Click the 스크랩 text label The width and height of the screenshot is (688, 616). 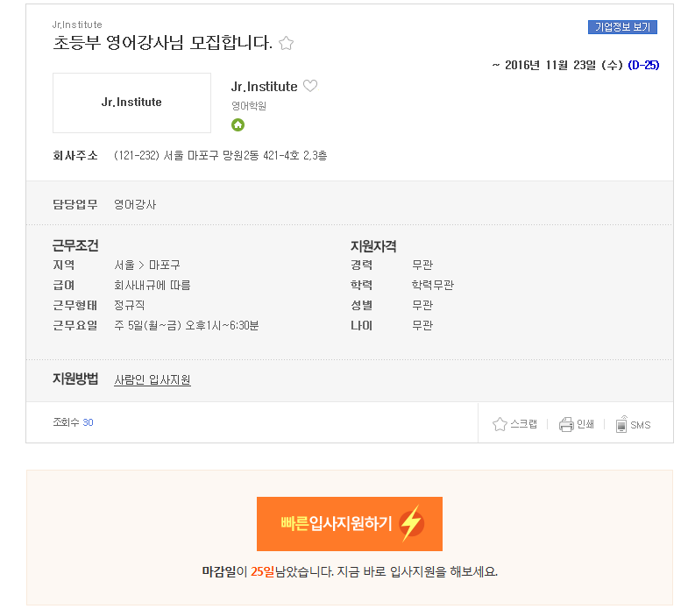coord(523,424)
